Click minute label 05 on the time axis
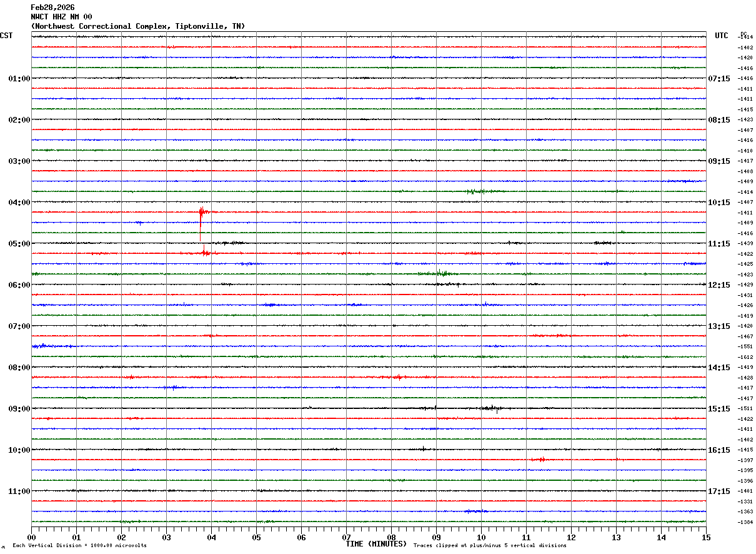 click(x=256, y=537)
